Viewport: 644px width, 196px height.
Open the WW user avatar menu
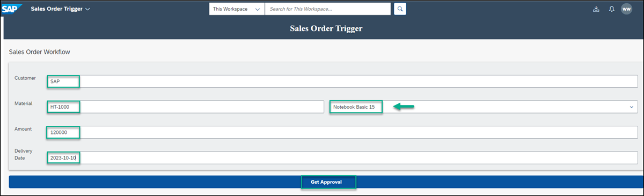point(626,9)
